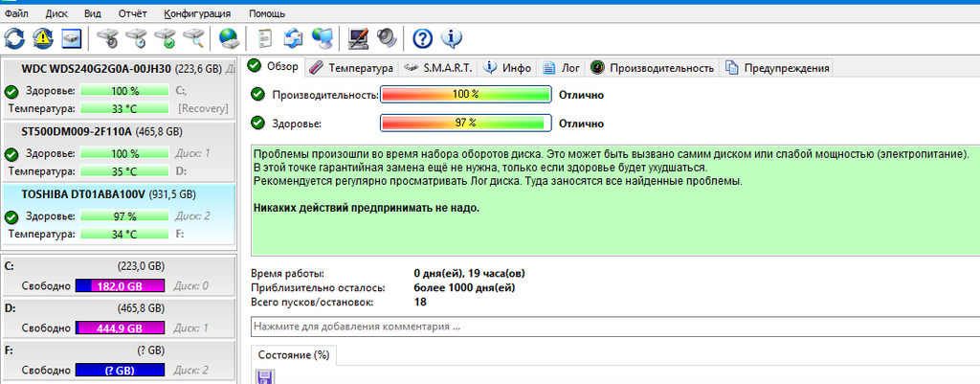Click green check icon beside Производительность
Screen dimensions: 980x384
pyautogui.click(x=257, y=95)
